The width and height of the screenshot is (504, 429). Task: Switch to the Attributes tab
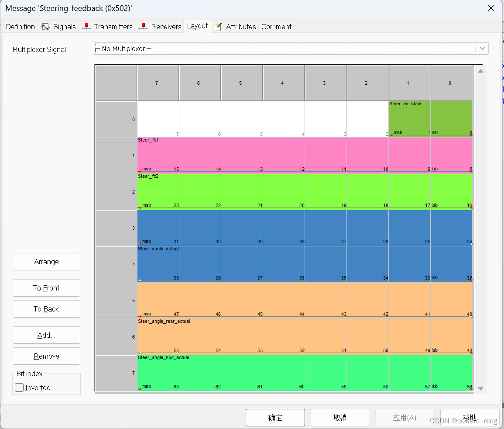coord(235,27)
